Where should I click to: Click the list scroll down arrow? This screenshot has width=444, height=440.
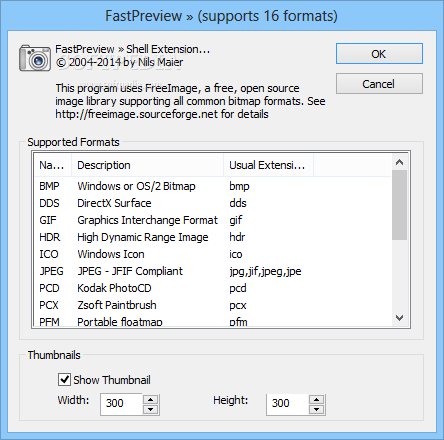click(x=399, y=318)
